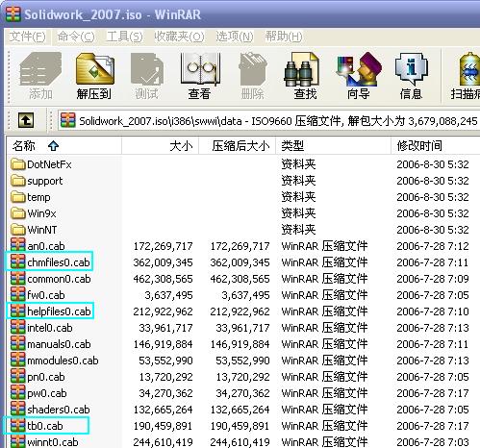Select the DotNetFx folder icon

17,164
